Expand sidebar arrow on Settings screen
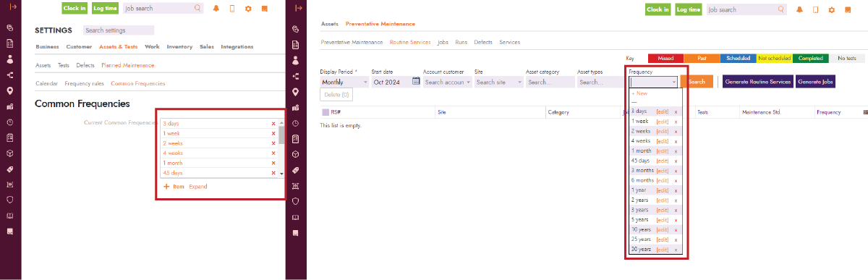The width and height of the screenshot is (868, 280). (13, 7)
